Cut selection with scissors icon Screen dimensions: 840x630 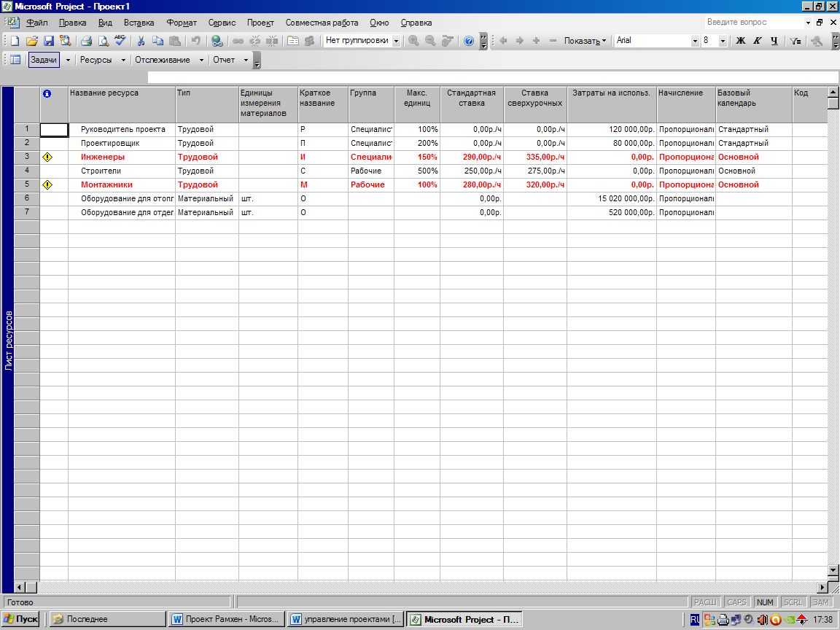click(x=141, y=41)
